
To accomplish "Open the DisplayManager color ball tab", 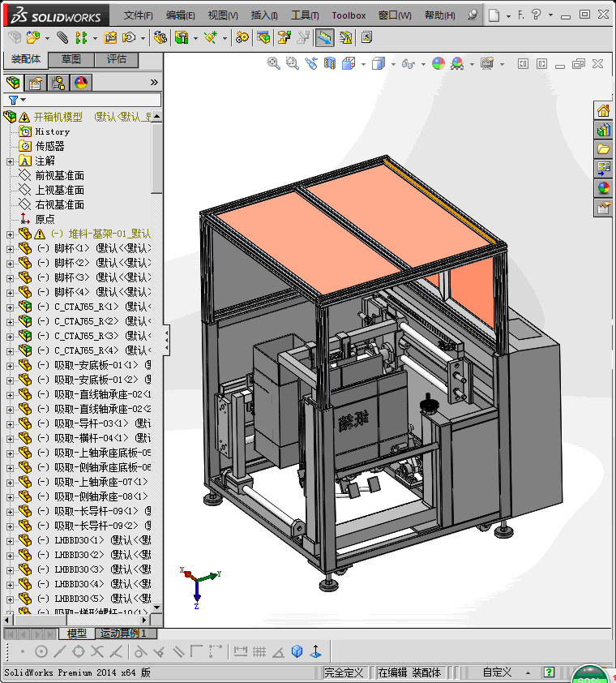I will (80, 82).
